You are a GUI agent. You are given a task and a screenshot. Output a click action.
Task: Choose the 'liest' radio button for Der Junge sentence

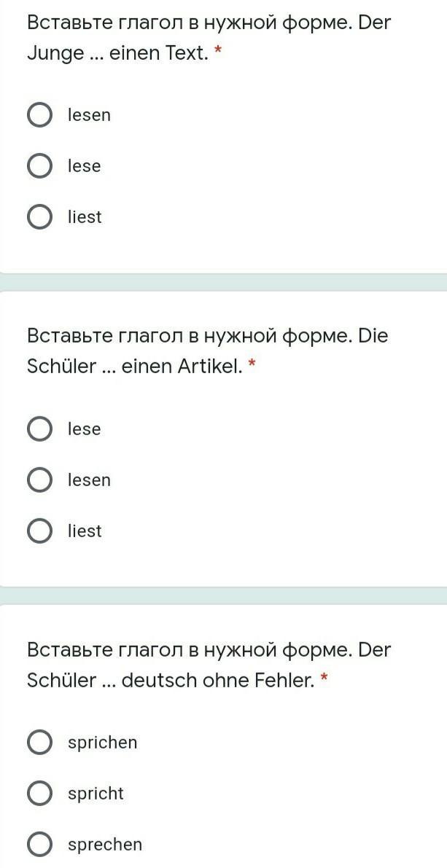click(x=39, y=217)
